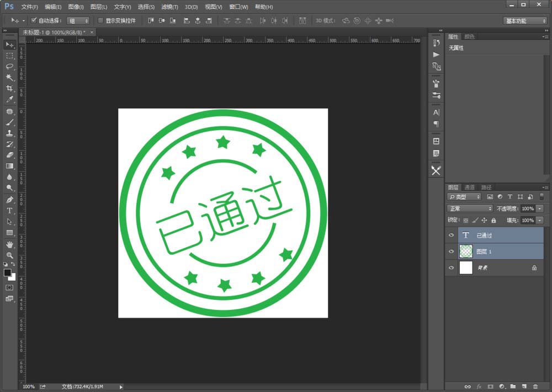Select the Crop tool
Image resolution: width=552 pixels, height=392 pixels.
click(x=9, y=88)
